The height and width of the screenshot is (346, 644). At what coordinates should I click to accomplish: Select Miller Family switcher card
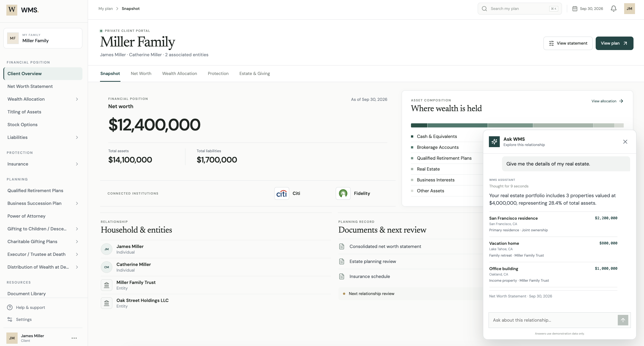point(43,38)
